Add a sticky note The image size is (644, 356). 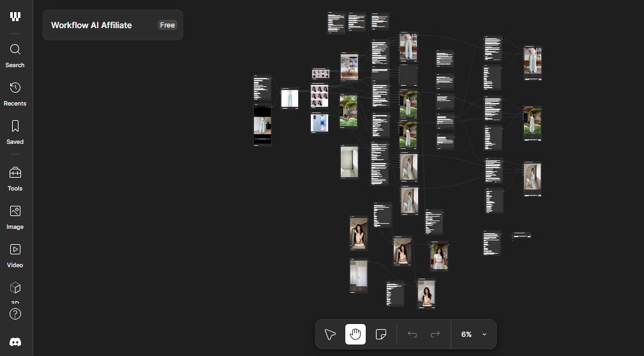[x=381, y=334]
